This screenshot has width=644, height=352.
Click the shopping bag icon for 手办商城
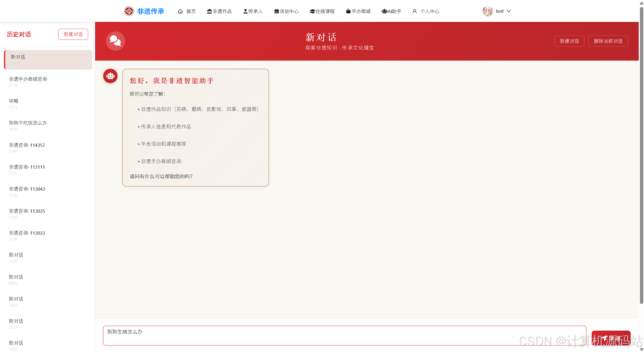pyautogui.click(x=348, y=11)
